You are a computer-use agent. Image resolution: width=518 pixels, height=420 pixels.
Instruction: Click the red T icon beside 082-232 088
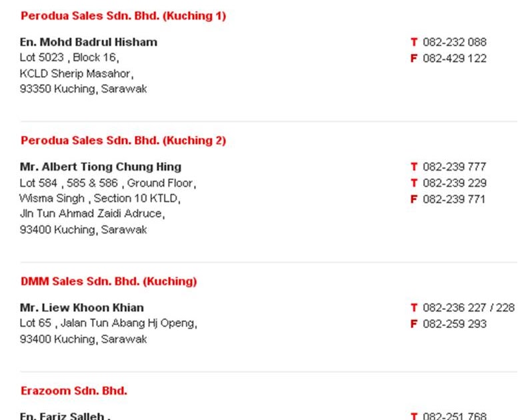[414, 42]
